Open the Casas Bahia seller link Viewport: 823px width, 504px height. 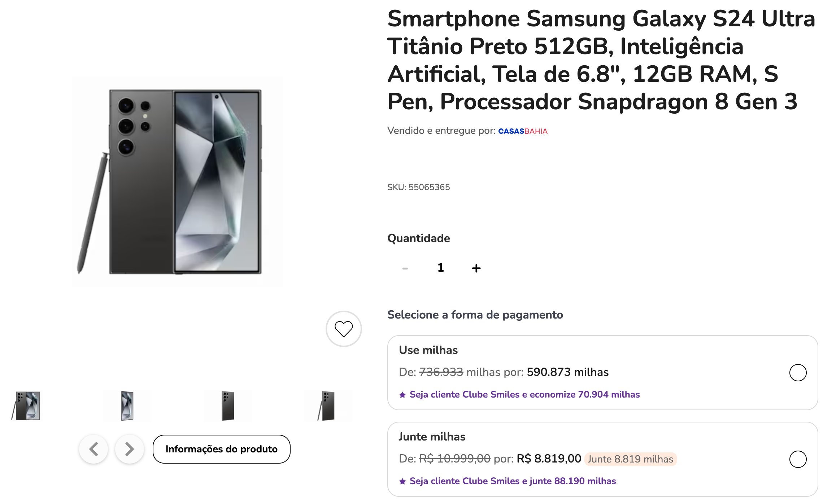(x=523, y=131)
